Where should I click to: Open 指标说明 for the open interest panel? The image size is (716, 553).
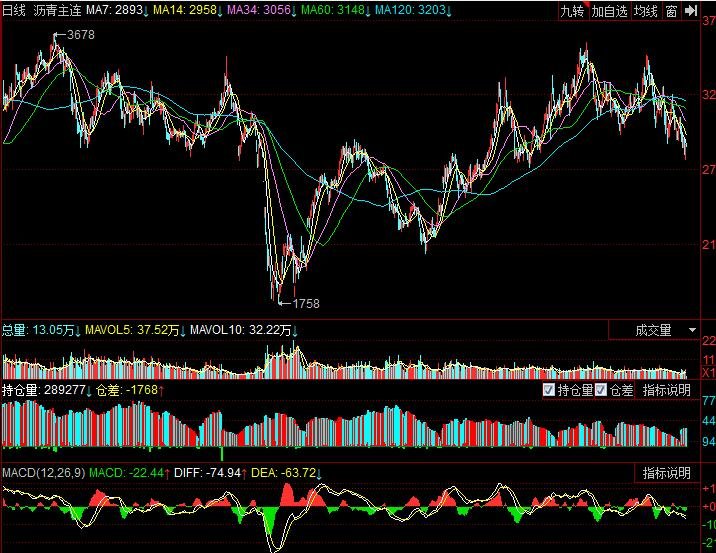(x=666, y=390)
